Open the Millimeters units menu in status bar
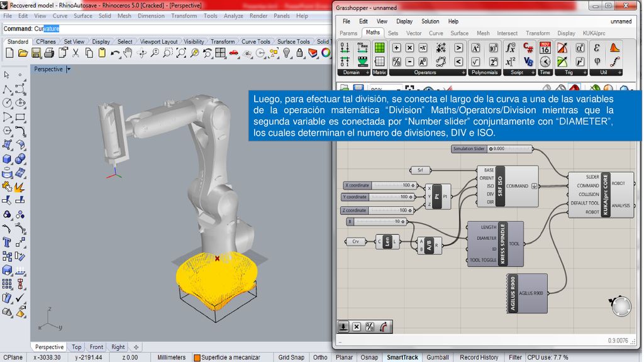 [171, 358]
